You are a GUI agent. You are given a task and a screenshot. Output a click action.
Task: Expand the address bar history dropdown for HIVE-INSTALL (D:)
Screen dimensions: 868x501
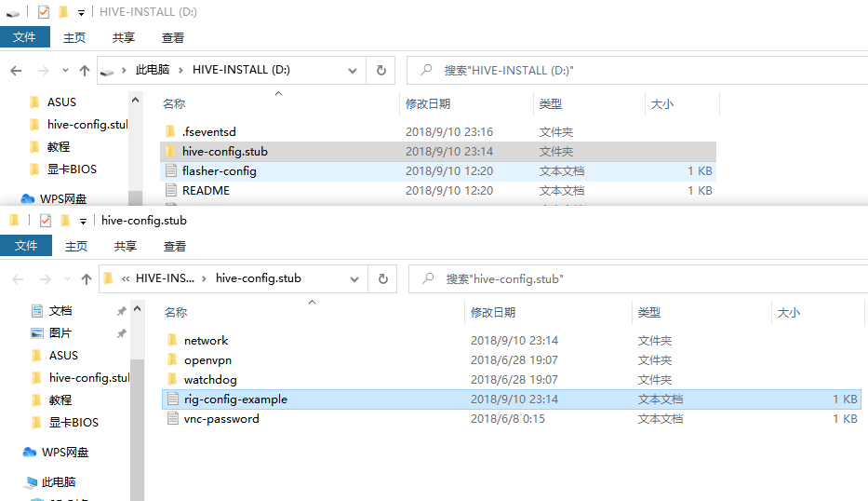(x=353, y=71)
